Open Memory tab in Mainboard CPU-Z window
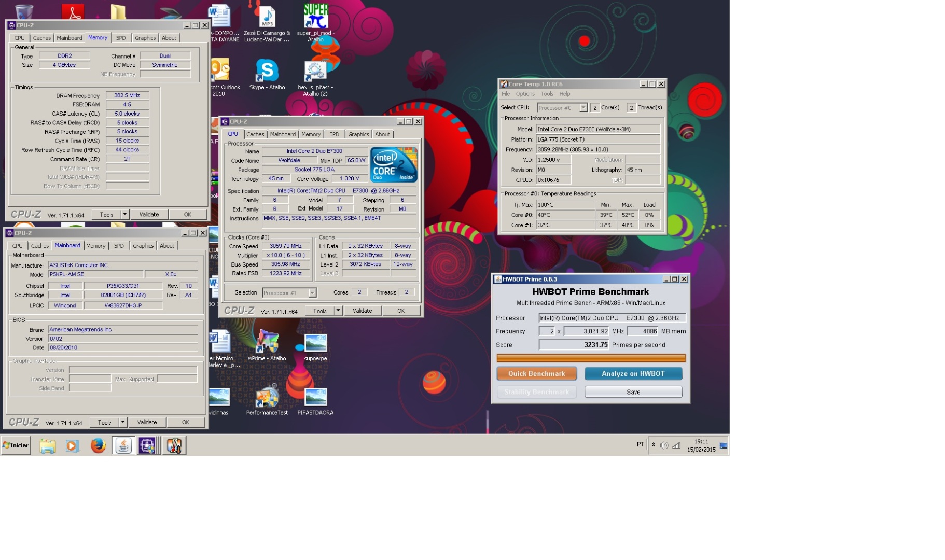 [x=95, y=246]
